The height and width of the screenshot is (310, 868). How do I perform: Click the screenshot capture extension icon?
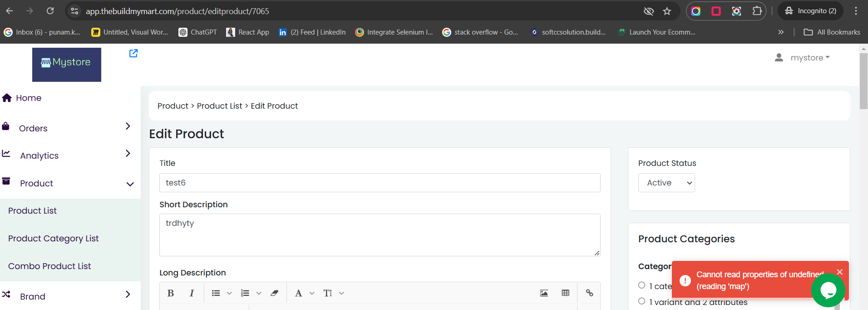(x=736, y=11)
